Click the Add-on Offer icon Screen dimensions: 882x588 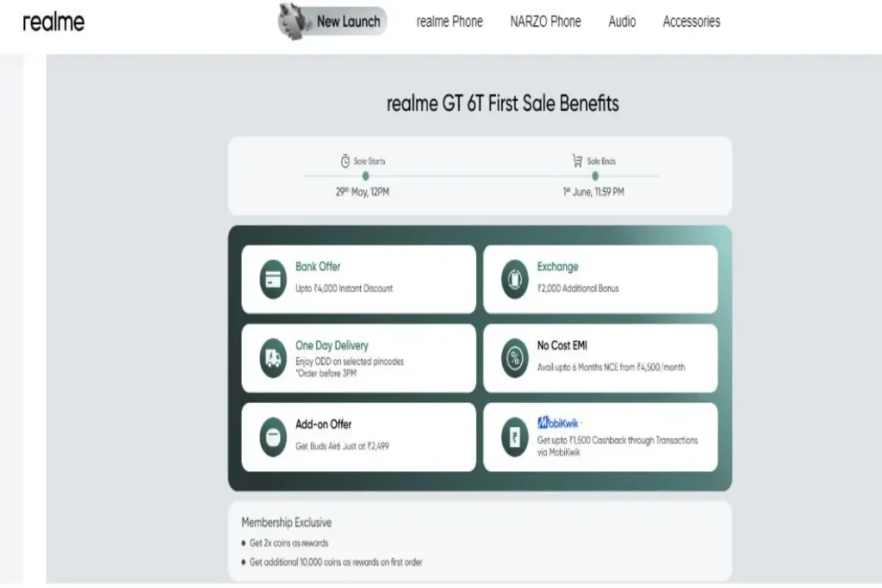click(x=273, y=436)
